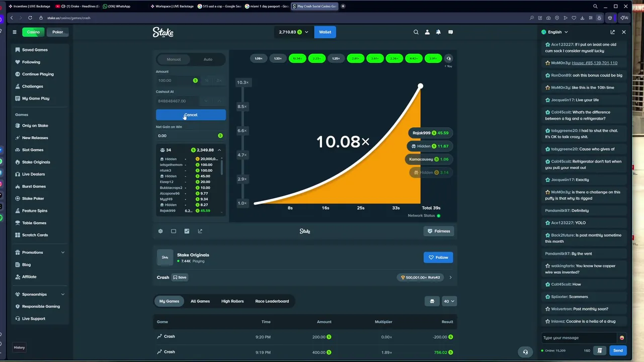
Task: Open browser downloads icon
Action: point(582,18)
